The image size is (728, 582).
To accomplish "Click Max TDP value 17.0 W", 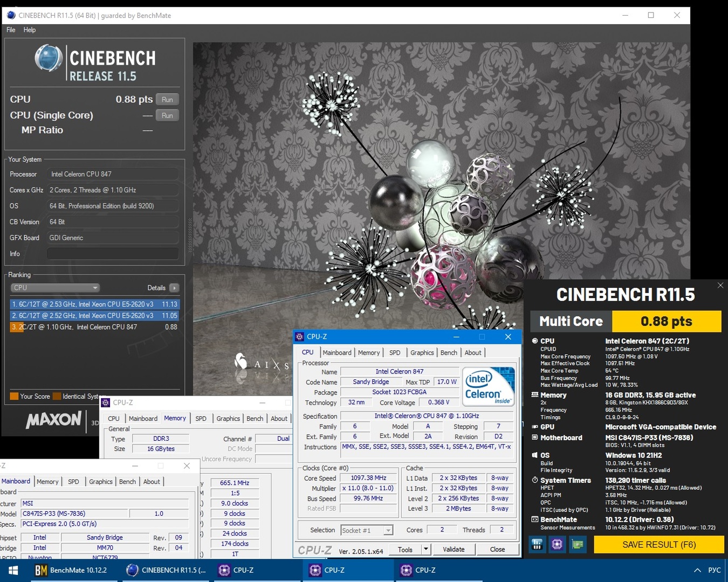I will (447, 382).
